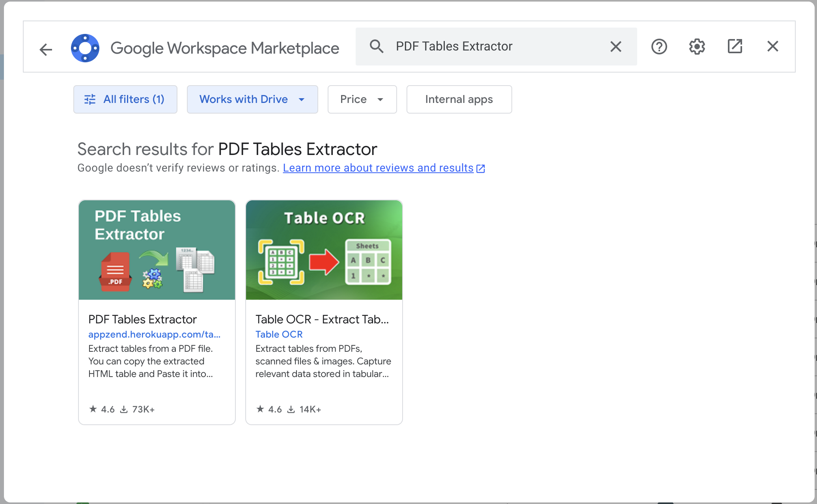Image resolution: width=817 pixels, height=504 pixels.
Task: Visit the appzend.herokuapp.com developer link
Action: [x=154, y=334]
